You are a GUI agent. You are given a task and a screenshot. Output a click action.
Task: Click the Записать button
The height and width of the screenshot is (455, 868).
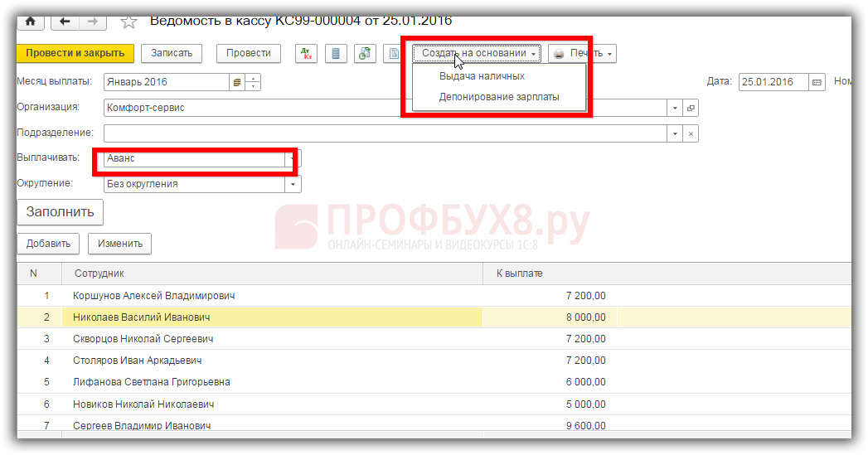[172, 53]
